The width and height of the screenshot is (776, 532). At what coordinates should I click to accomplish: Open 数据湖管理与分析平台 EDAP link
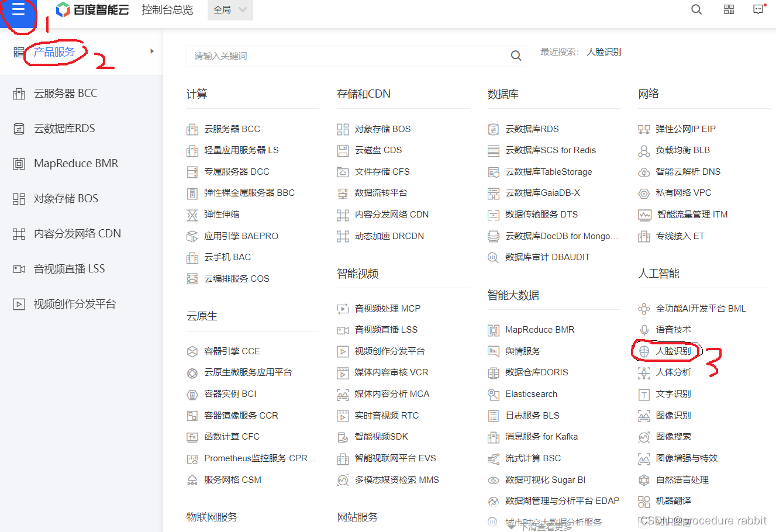(x=562, y=501)
